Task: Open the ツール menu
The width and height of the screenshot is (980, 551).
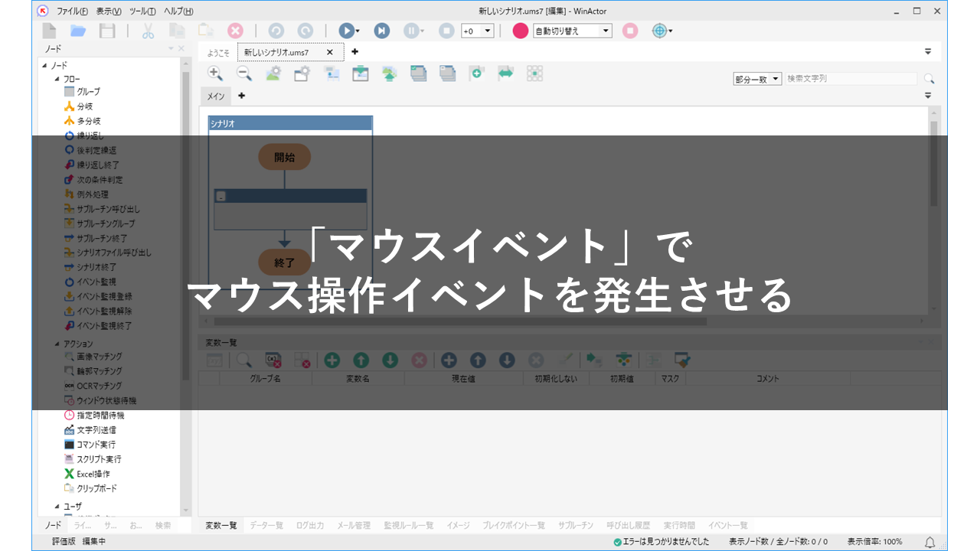Action: [x=142, y=11]
